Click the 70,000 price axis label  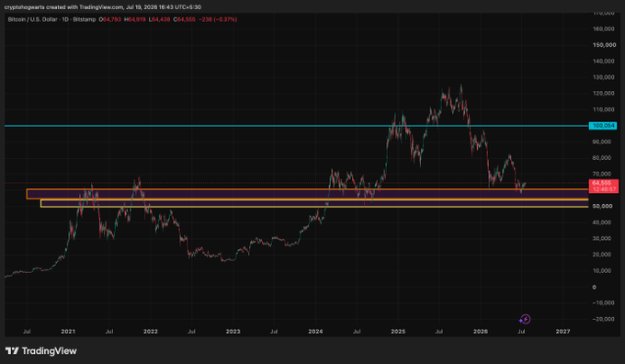(x=602, y=174)
